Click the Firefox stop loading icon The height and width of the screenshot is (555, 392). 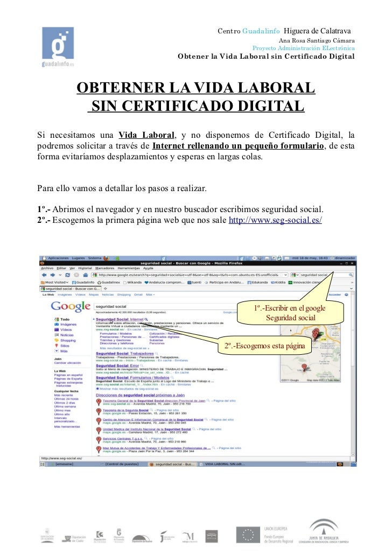pyautogui.click(x=76, y=275)
